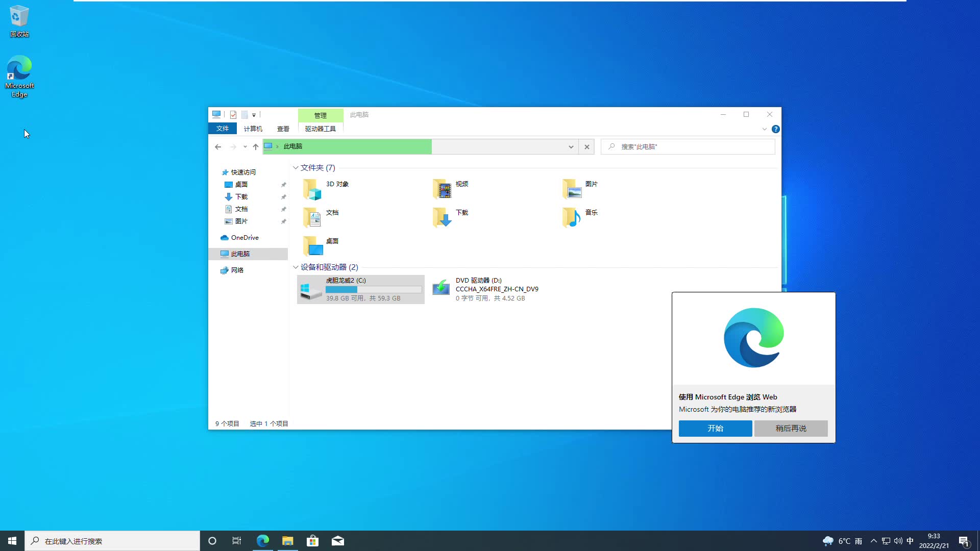Unpin 下载 from Quick Access
The image size is (980, 551).
click(284, 196)
